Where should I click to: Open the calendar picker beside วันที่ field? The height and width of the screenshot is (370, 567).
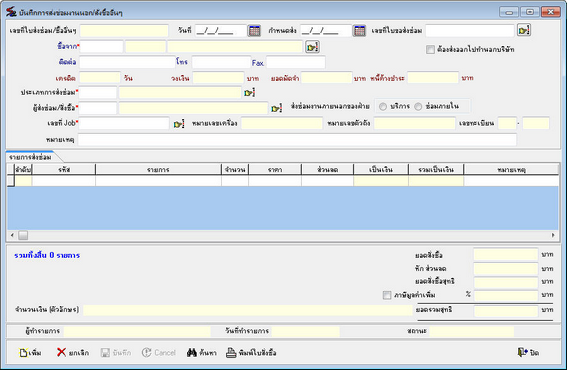[x=254, y=31]
